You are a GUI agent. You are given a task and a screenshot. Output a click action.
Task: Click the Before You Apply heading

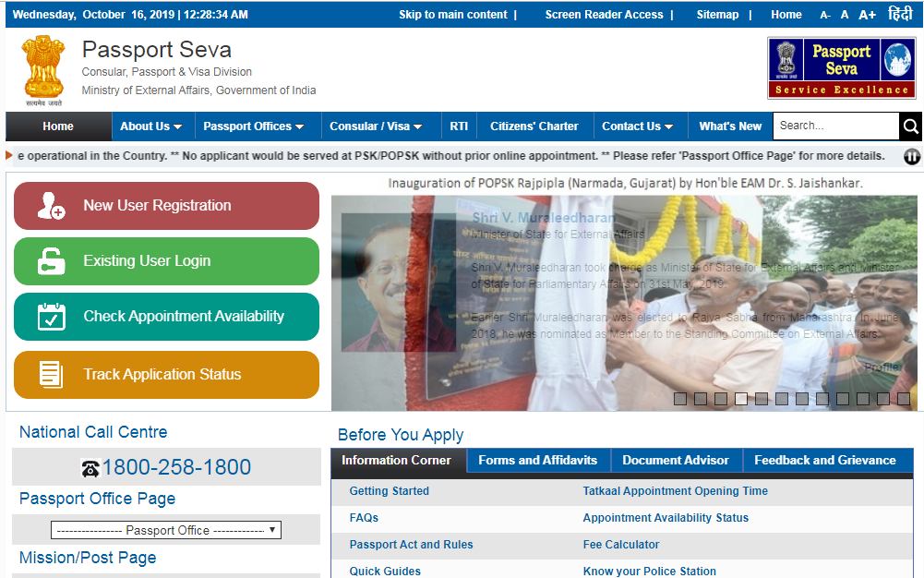click(x=401, y=435)
